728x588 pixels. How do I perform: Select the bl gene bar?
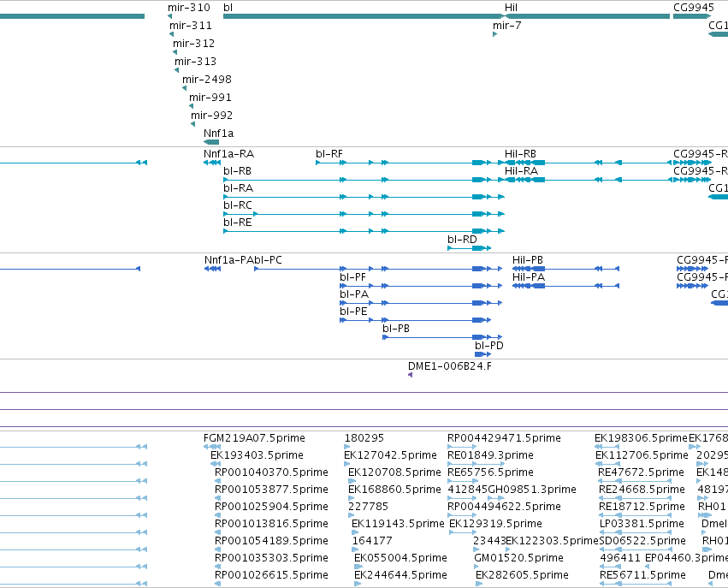364,16
